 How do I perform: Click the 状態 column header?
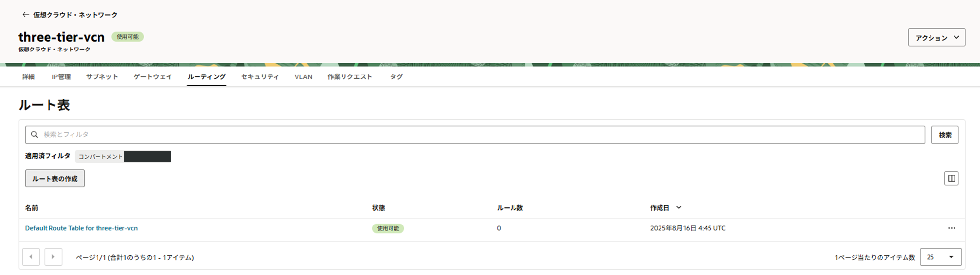click(378, 208)
